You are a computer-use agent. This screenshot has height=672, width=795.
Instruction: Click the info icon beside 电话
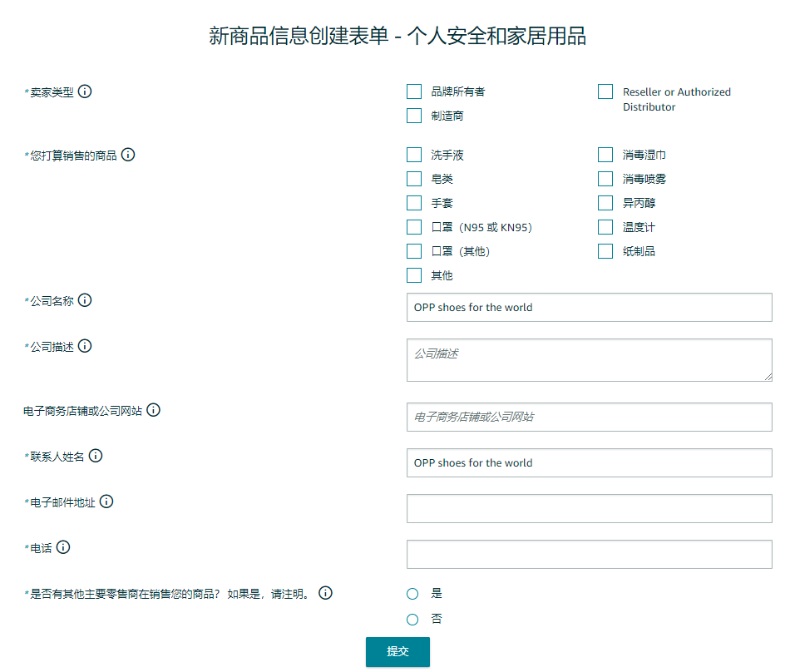click(x=62, y=547)
